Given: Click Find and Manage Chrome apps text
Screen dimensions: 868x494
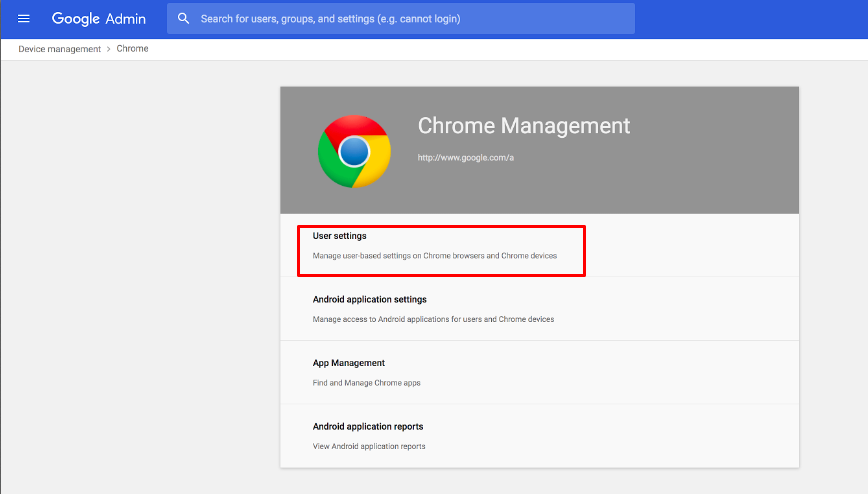Looking at the screenshot, I should click(x=366, y=383).
